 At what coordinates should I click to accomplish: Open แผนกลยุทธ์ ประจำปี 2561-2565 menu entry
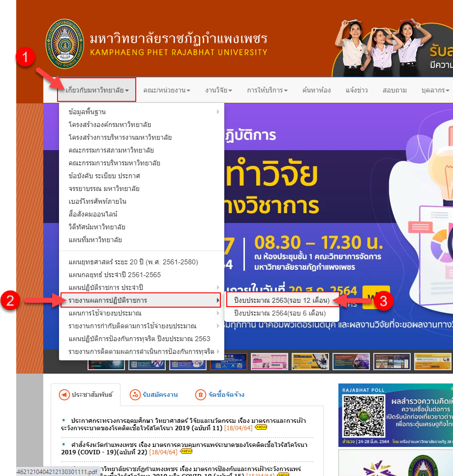[x=142, y=275]
